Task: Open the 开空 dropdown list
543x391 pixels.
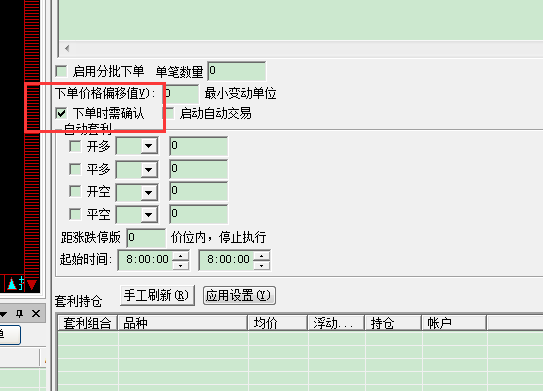Action: pos(149,192)
